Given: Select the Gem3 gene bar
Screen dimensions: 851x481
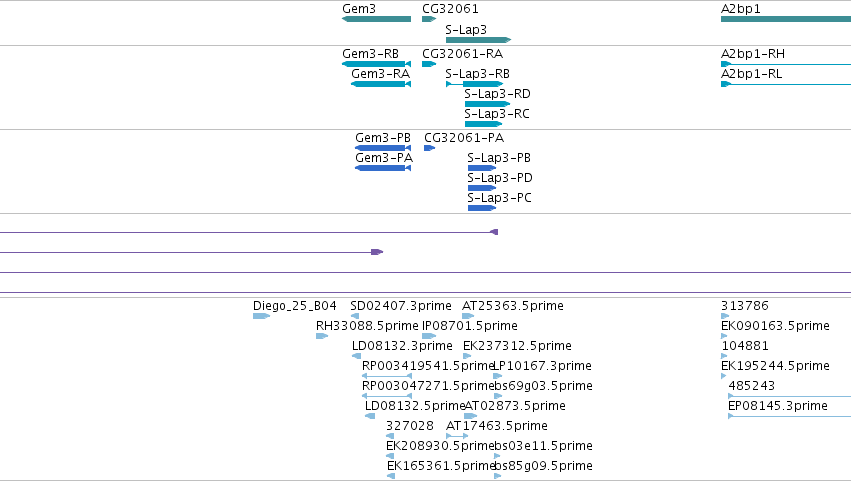Looking at the screenshot, I should pos(376,19).
